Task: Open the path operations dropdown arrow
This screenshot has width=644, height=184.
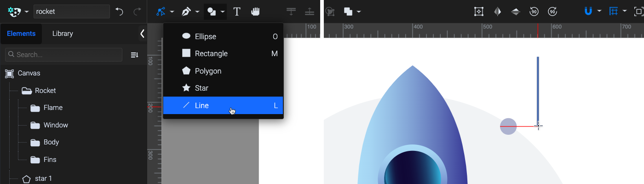Action: 359,12
